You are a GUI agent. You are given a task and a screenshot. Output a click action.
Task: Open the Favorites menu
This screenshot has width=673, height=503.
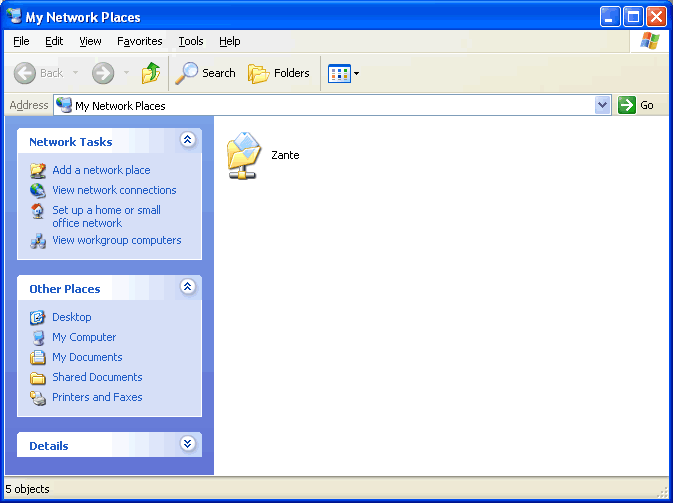(x=139, y=41)
